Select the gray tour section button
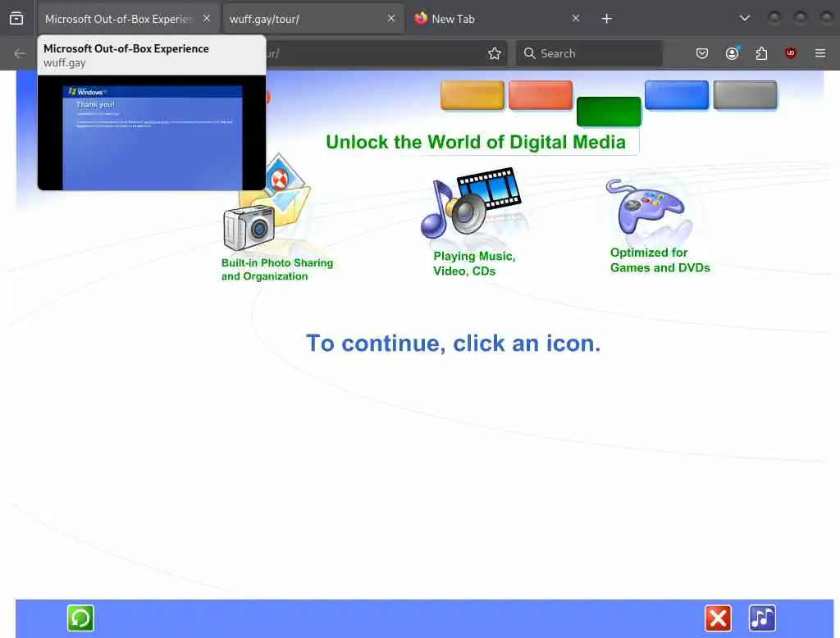The width and height of the screenshot is (840, 638). [745, 95]
